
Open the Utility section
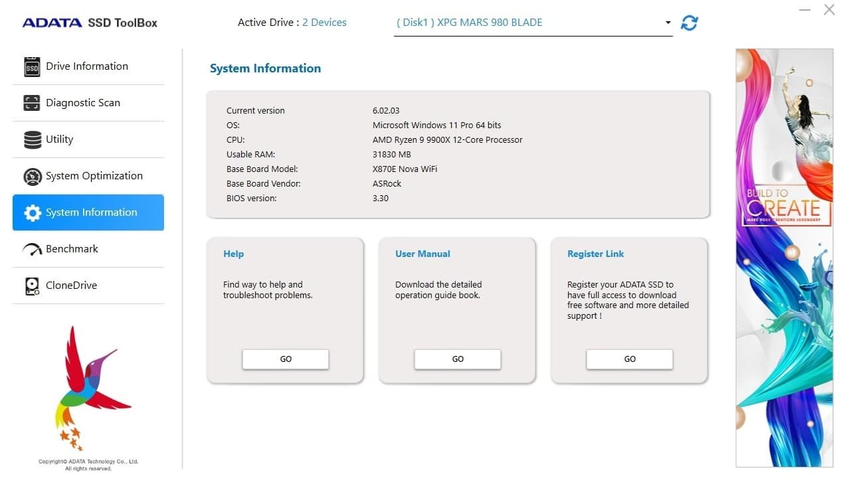click(88, 139)
